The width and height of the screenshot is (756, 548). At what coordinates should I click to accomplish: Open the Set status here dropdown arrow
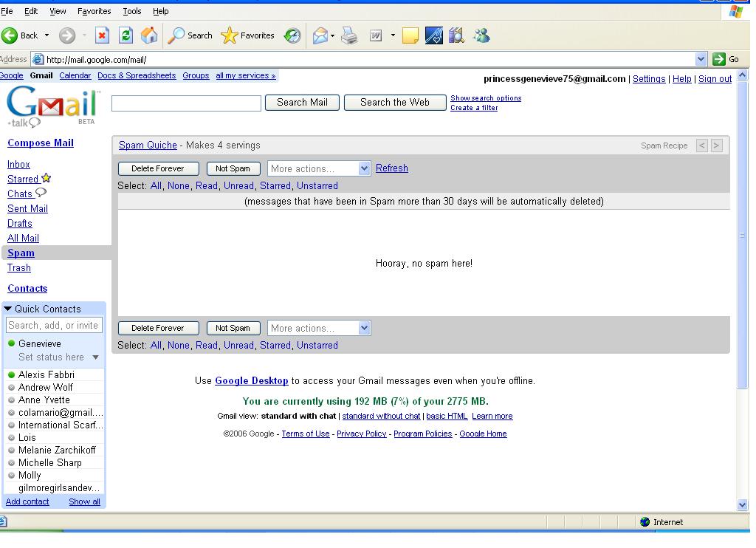coord(95,357)
